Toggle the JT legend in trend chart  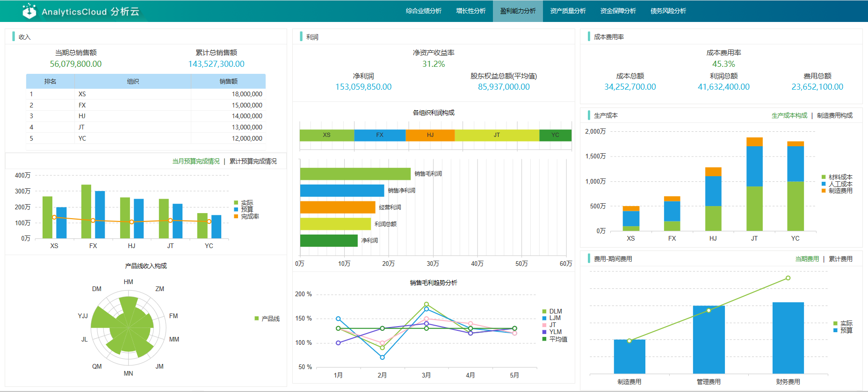[x=549, y=325]
